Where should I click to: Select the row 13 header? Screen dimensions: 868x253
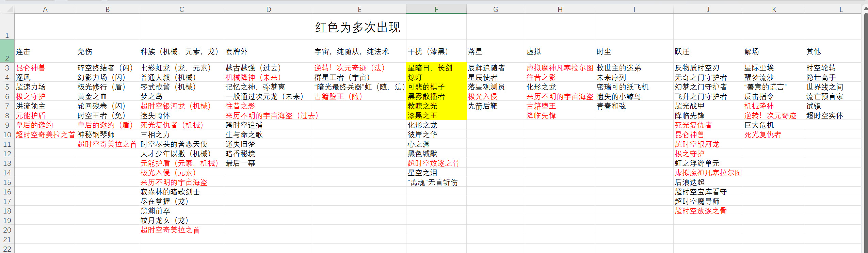point(7,163)
